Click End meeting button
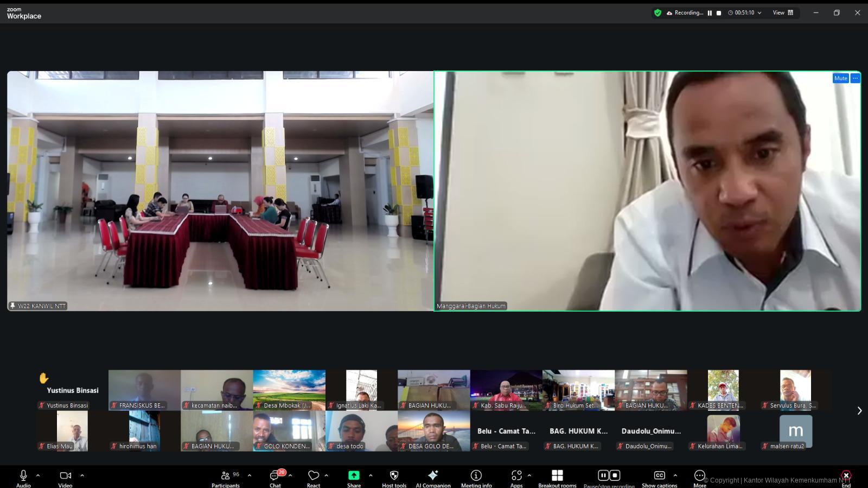This screenshot has width=868, height=488. click(x=846, y=477)
